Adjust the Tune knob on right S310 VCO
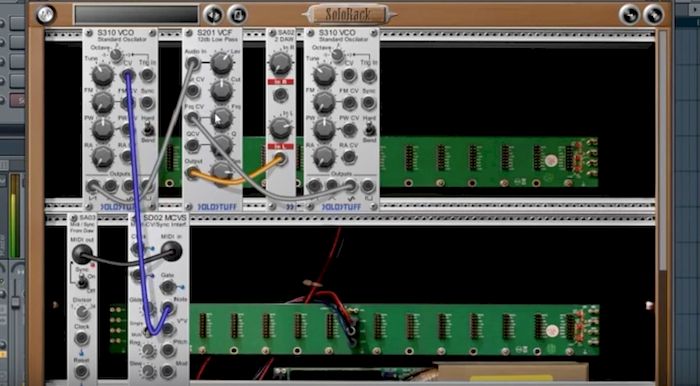The image size is (700, 386). (x=324, y=75)
